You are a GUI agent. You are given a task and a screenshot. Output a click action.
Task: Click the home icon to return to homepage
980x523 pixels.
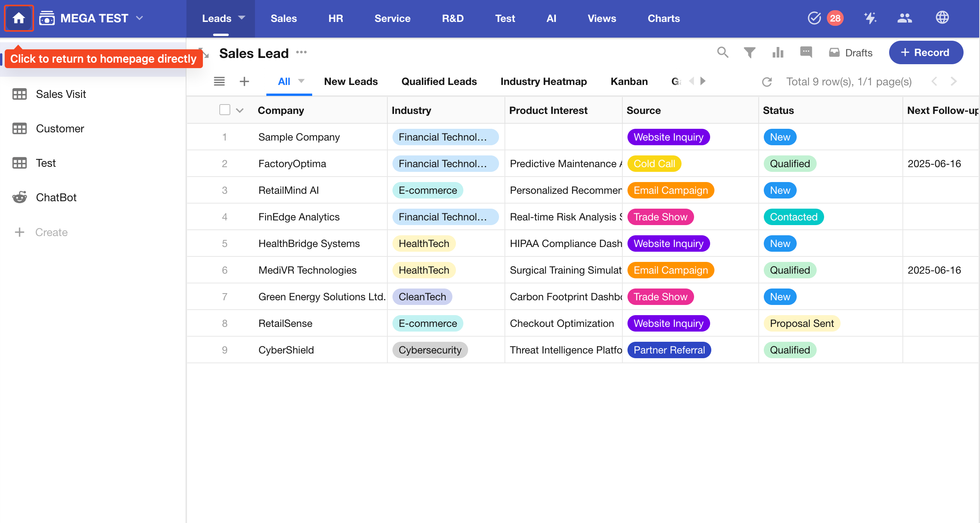pos(18,18)
